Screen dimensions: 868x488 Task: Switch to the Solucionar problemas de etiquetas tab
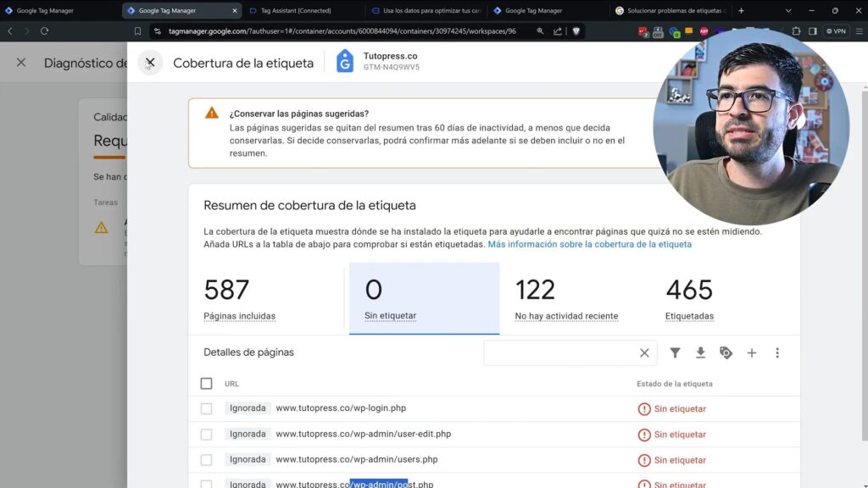click(671, 10)
